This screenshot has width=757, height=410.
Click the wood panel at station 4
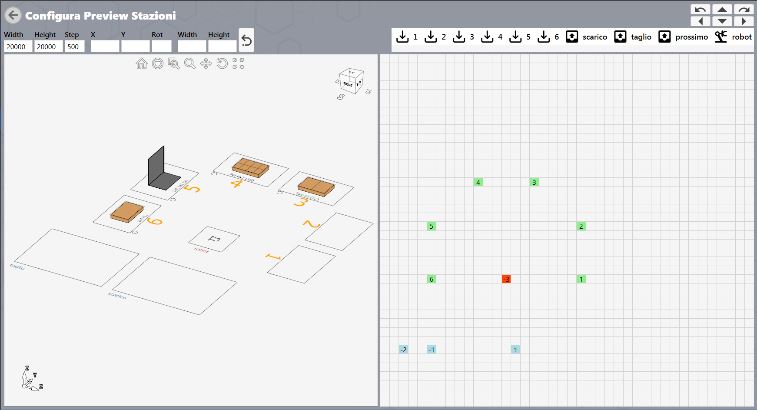pyautogui.click(x=251, y=168)
